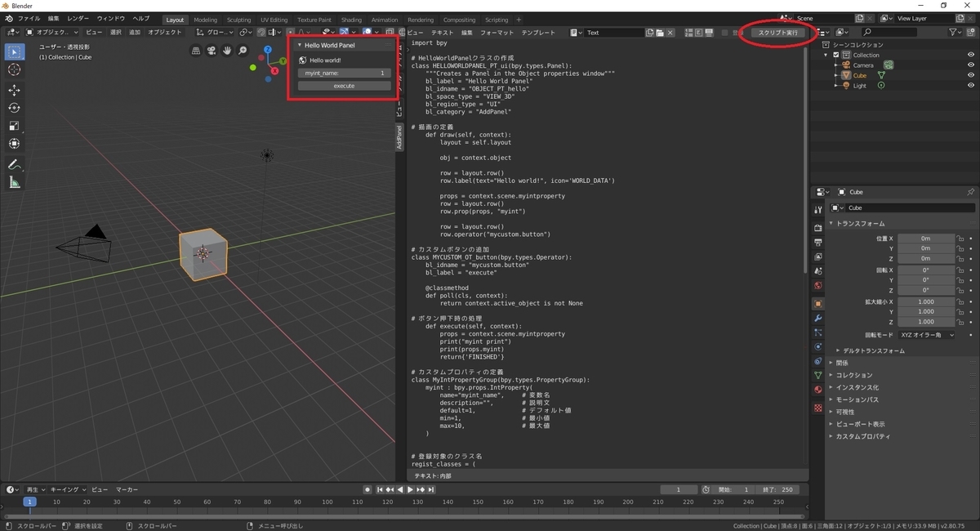This screenshot has height=531, width=980.
Task: Open the Particles properties tab icon
Action: click(x=818, y=332)
